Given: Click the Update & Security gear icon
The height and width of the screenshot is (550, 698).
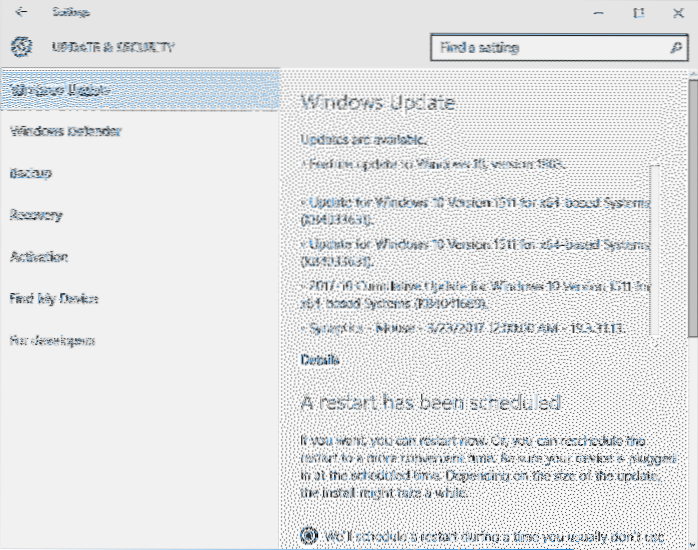Looking at the screenshot, I should click(20, 47).
